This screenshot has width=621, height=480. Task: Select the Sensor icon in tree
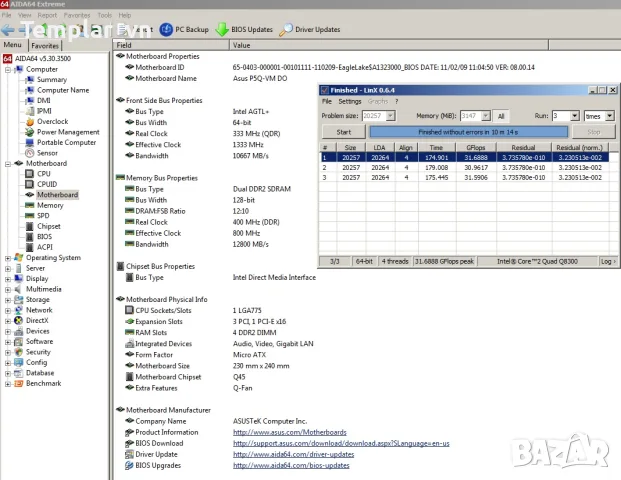pos(30,153)
